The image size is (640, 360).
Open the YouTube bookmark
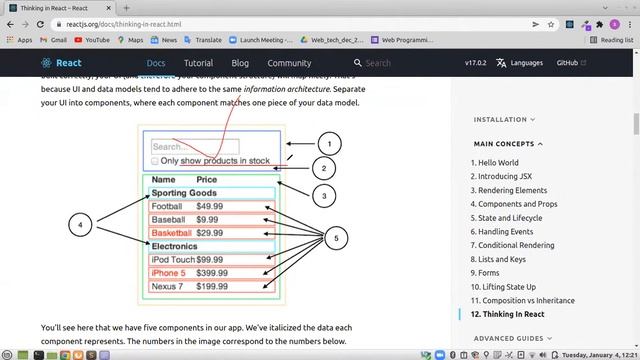92,40
